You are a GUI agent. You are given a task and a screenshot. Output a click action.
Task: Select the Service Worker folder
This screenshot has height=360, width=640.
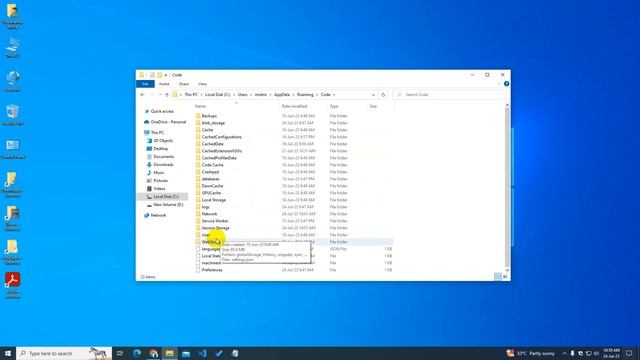click(215, 221)
